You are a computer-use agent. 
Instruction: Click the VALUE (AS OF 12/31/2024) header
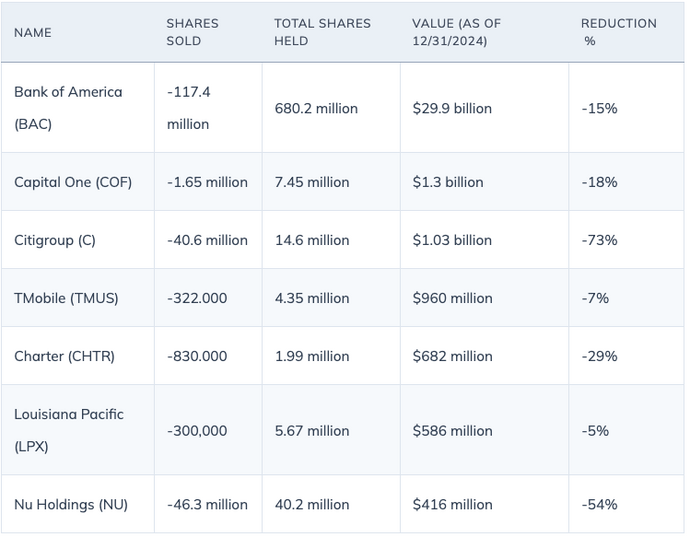point(456,32)
